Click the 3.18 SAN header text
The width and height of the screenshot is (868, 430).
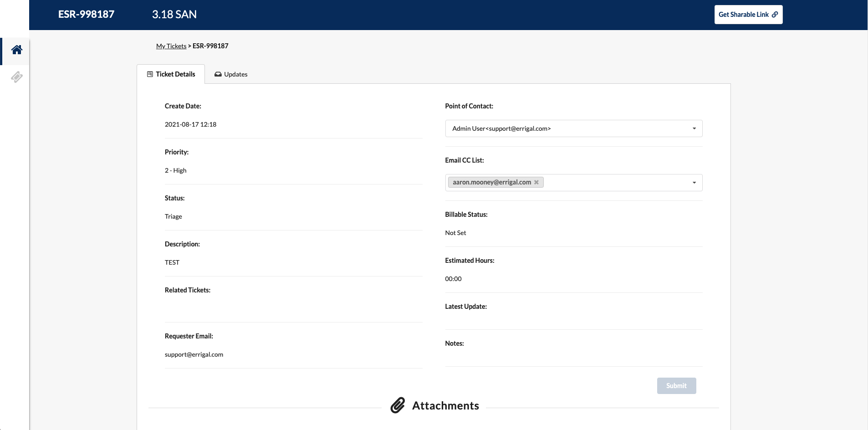174,15
